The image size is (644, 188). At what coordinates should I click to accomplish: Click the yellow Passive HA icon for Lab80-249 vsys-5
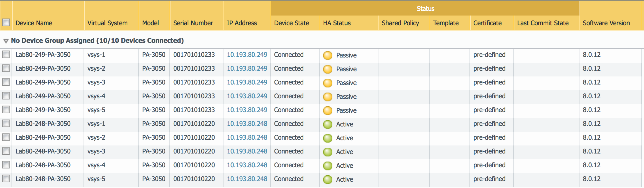tap(327, 110)
